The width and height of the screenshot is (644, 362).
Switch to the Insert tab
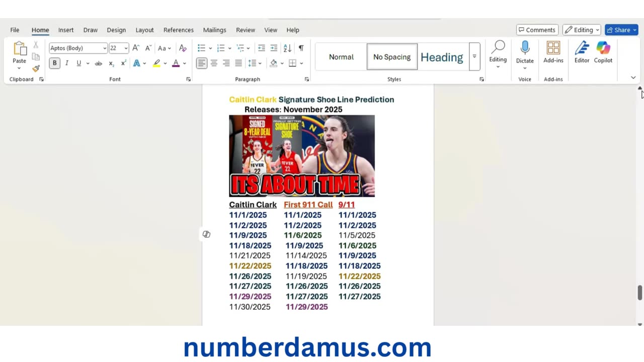click(66, 30)
